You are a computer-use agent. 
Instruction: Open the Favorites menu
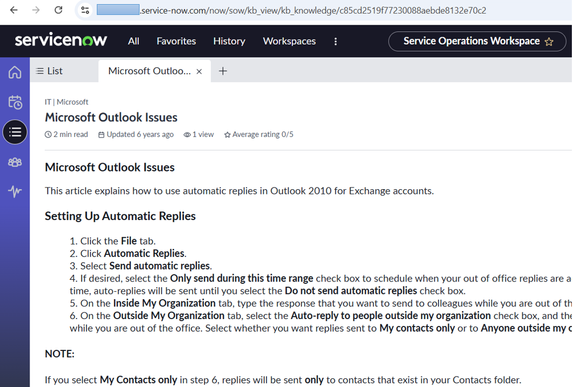176,41
